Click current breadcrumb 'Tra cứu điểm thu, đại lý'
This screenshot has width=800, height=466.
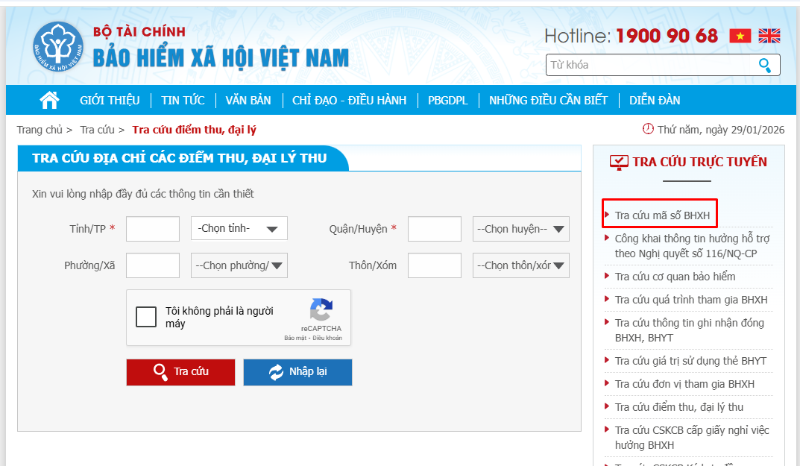(x=194, y=130)
